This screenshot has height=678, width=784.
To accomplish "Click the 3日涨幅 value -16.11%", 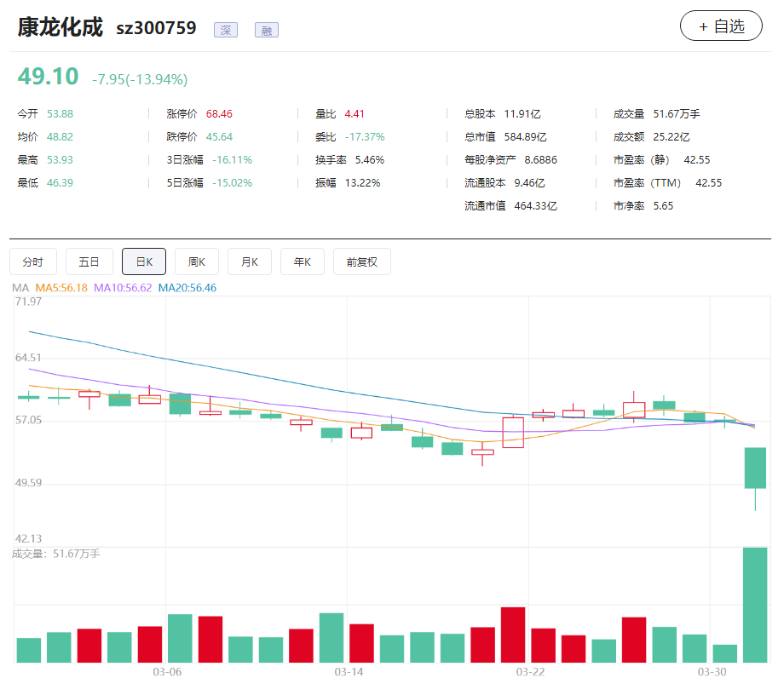I will (232, 160).
